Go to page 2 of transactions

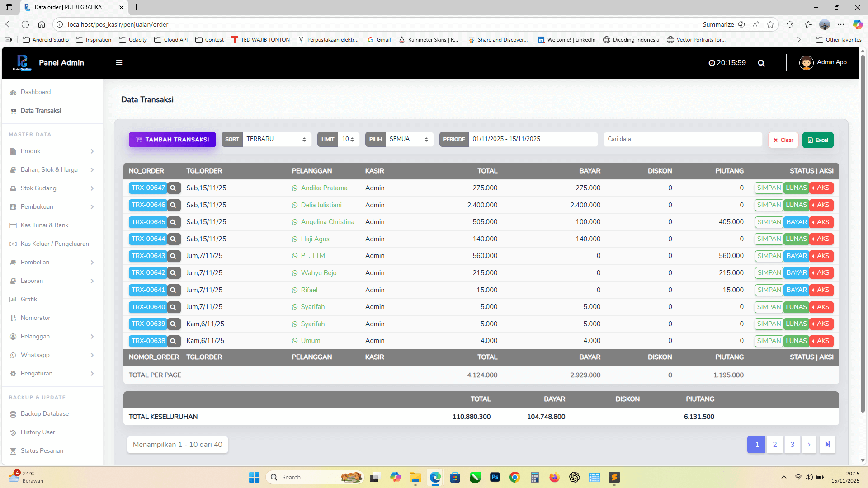click(775, 445)
